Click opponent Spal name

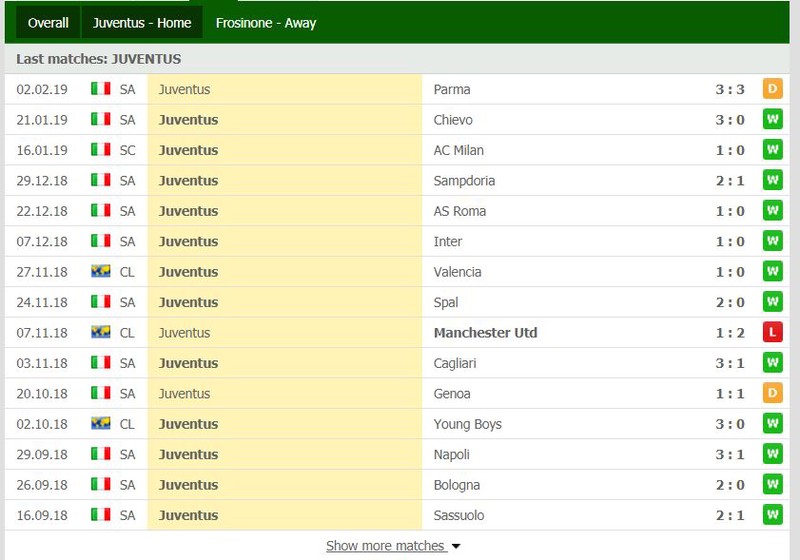(x=446, y=302)
